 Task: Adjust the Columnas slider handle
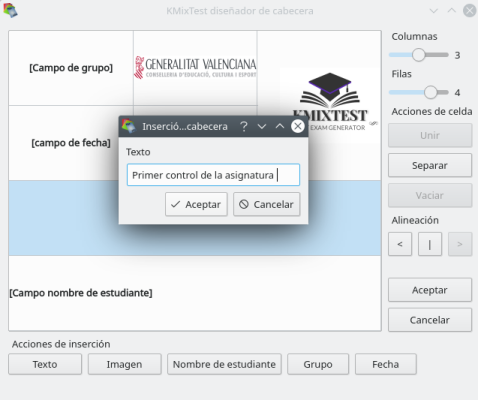tap(418, 55)
